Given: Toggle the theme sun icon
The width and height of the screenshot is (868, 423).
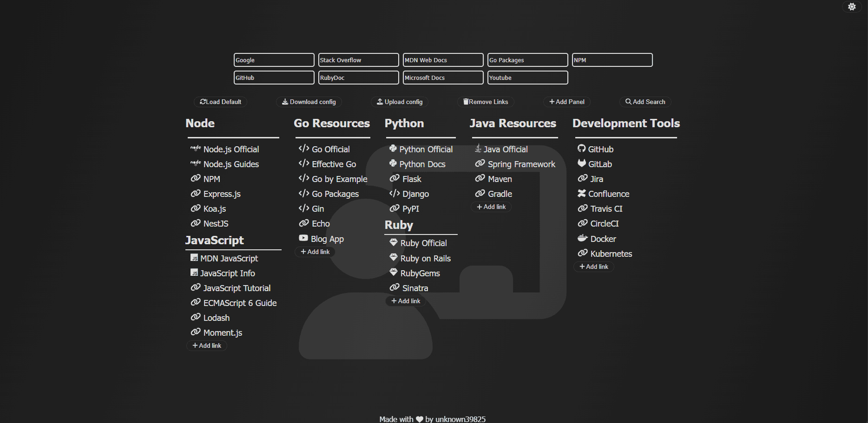Looking at the screenshot, I should coord(852,7).
